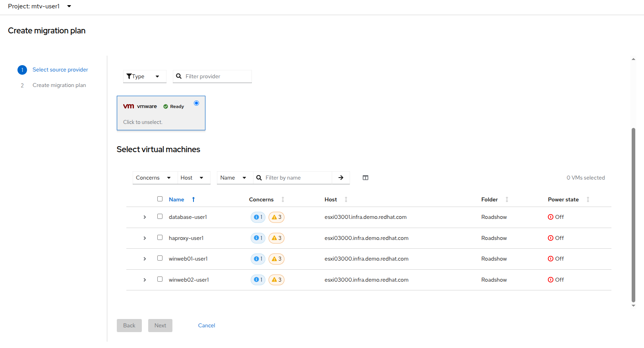This screenshot has height=348, width=644.
Task: Click info concern badge for database-user1
Action: click(258, 217)
